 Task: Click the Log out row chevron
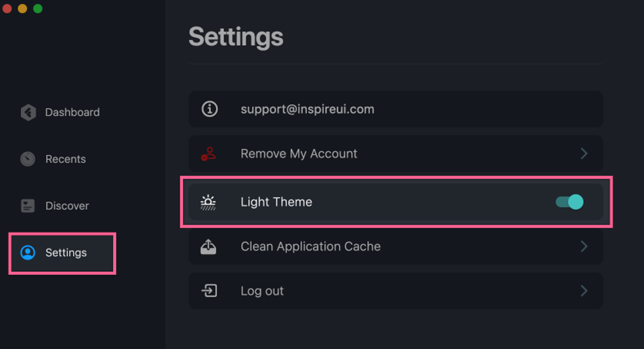(584, 291)
